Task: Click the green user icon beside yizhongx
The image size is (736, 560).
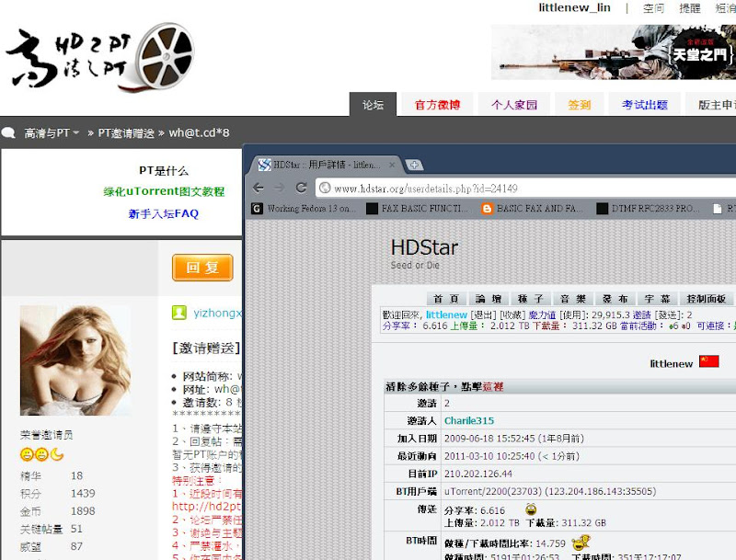Action: coord(179,313)
